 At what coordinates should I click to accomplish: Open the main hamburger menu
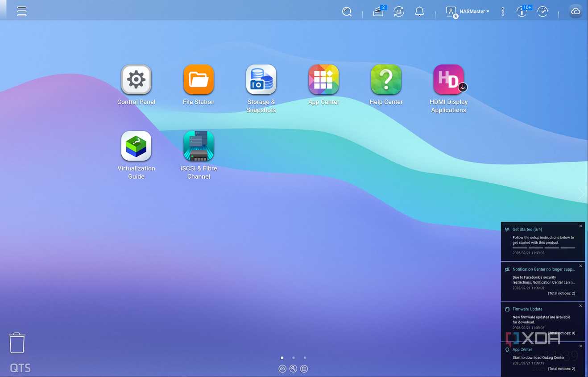[x=21, y=11]
